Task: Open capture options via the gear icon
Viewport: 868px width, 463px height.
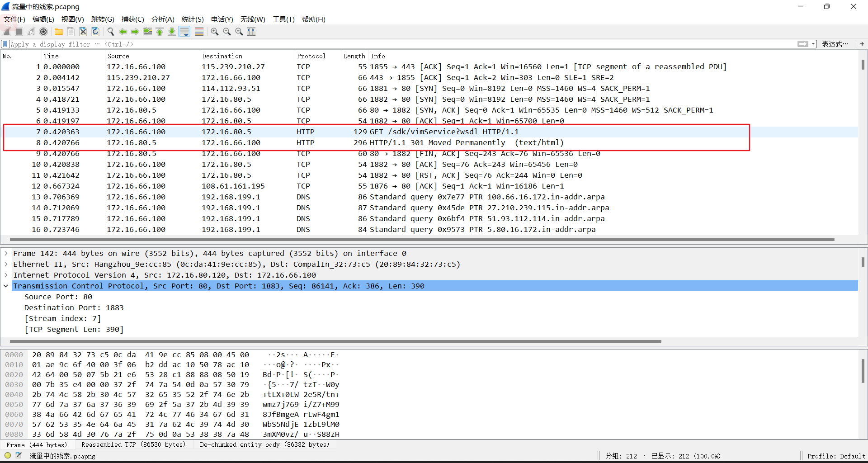Action: pos(44,32)
